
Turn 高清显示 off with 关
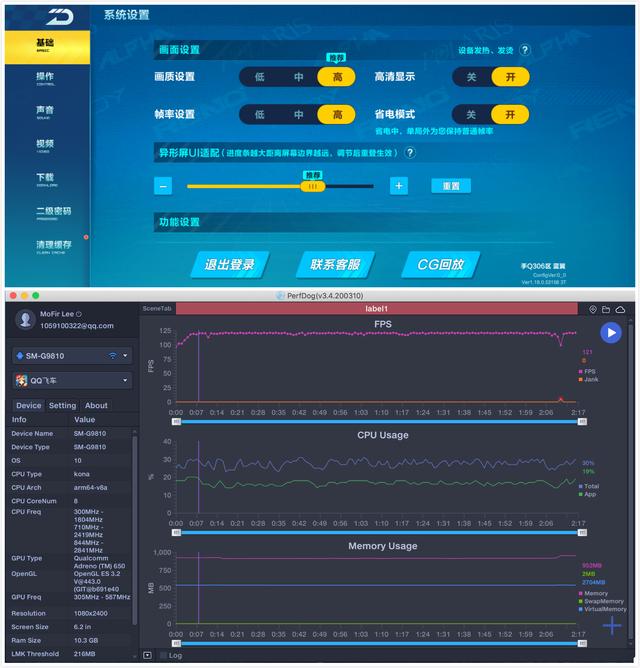(471, 77)
